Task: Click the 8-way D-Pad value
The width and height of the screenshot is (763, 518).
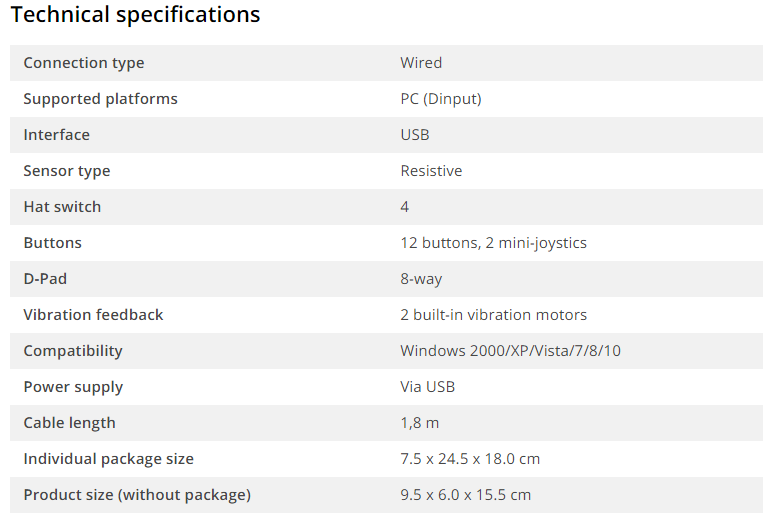Action: (421, 279)
